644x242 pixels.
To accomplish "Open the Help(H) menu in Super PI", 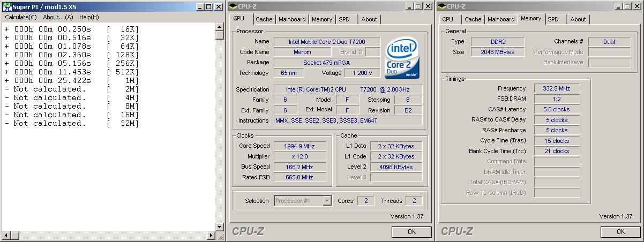I will pyautogui.click(x=89, y=17).
